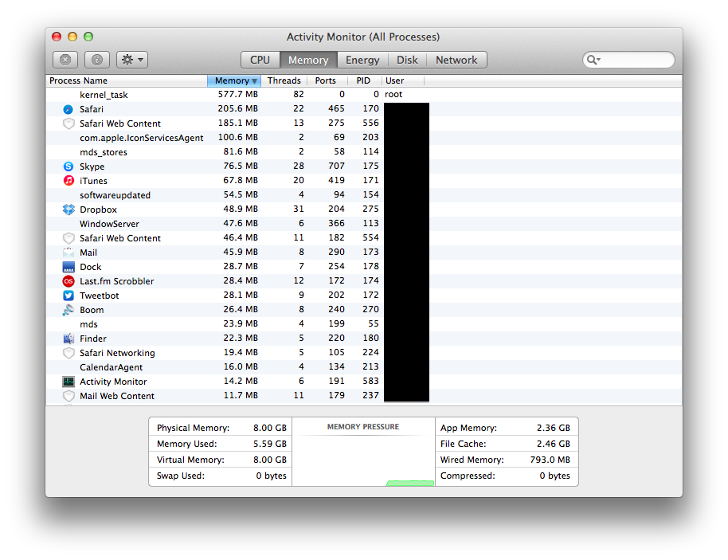Click the File Cache 2.46 GB value
This screenshot has height=560, width=728.
pyautogui.click(x=554, y=444)
